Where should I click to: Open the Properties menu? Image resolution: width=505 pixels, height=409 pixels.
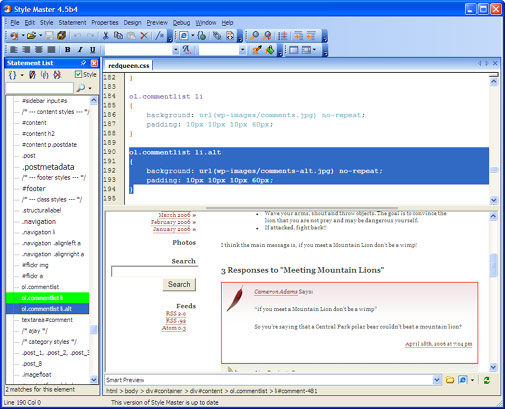click(x=105, y=23)
